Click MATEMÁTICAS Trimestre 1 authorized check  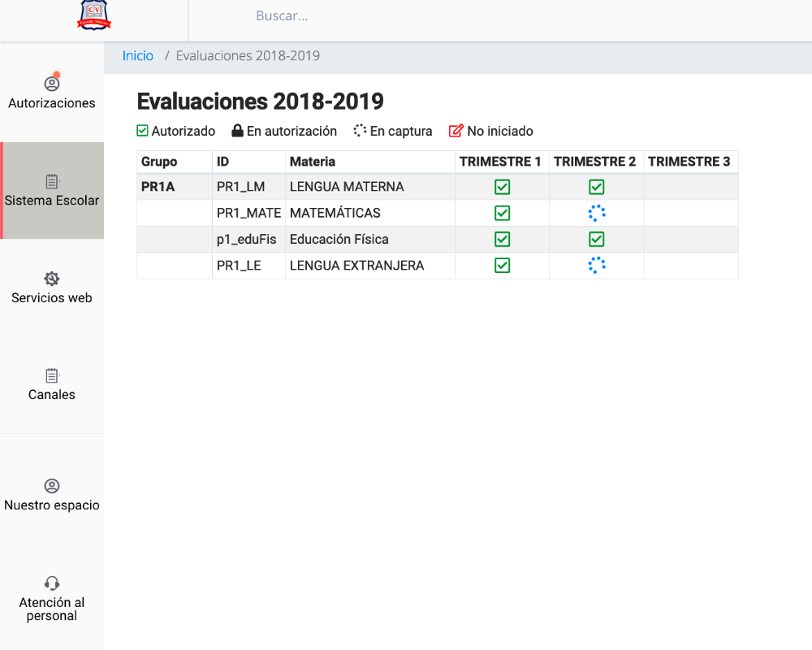[503, 213]
